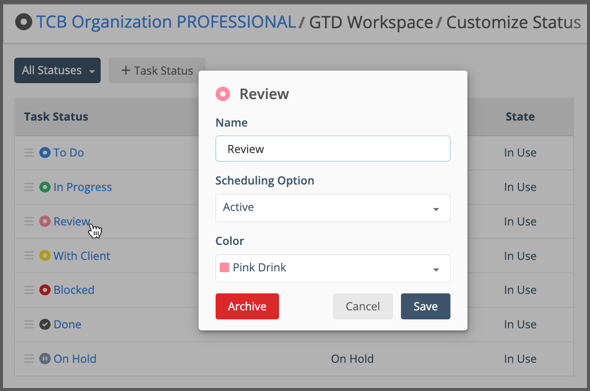
Task: Click the Review title in the dialog
Action: (x=264, y=94)
